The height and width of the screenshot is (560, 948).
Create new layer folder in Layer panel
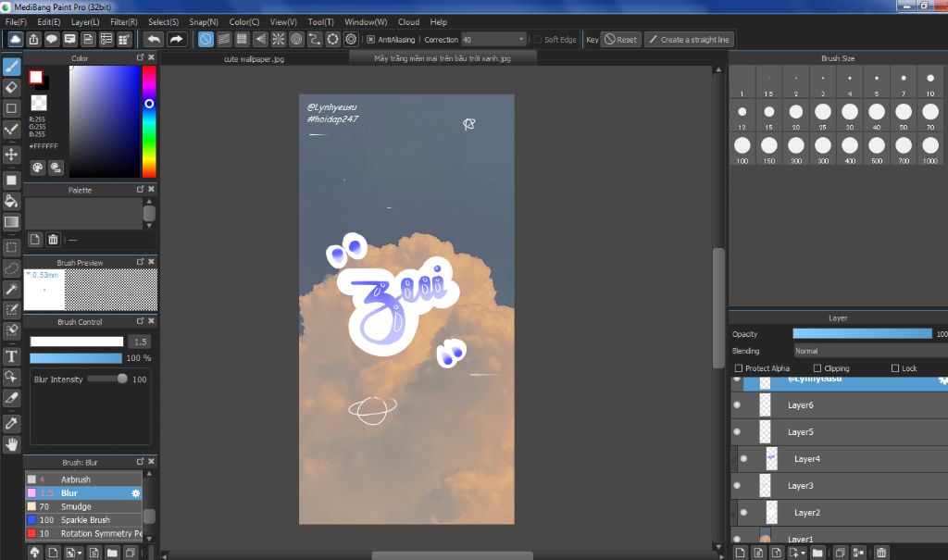pyautogui.click(x=817, y=553)
